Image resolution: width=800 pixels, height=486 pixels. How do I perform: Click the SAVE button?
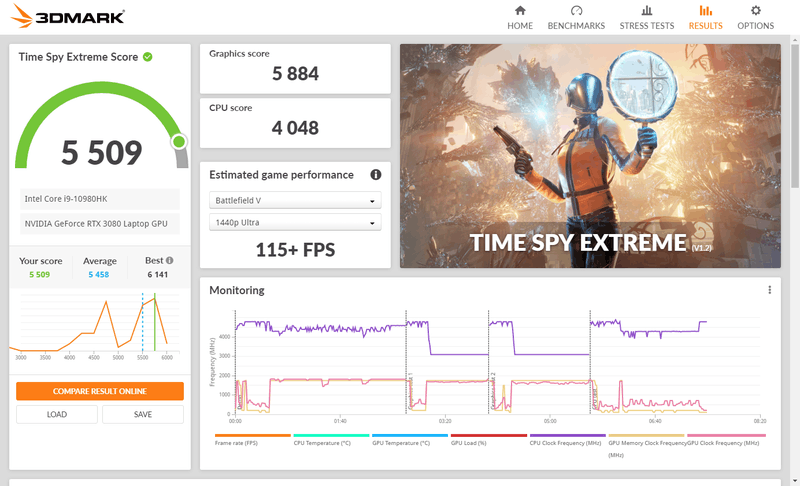click(143, 414)
